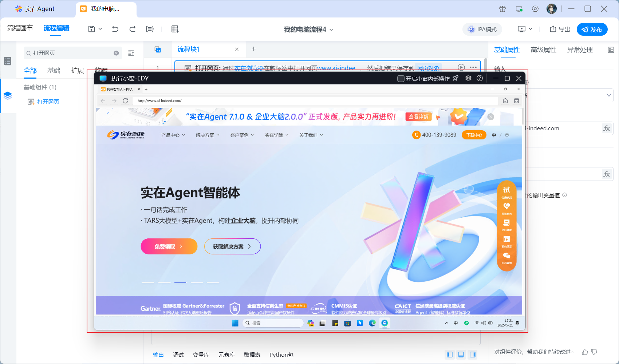Pin the 执行小窗 window with pin icon
This screenshot has height=364, width=619.
coord(456,78)
